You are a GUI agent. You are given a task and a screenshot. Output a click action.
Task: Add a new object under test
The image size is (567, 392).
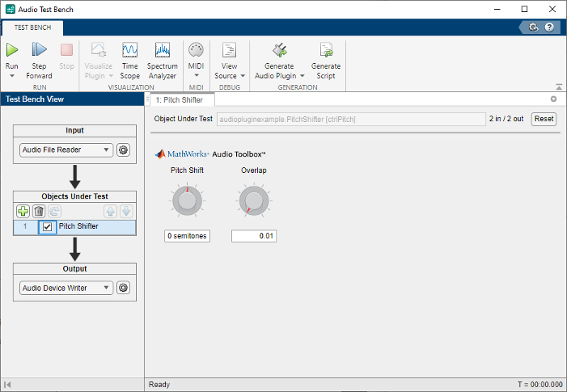[x=23, y=211]
